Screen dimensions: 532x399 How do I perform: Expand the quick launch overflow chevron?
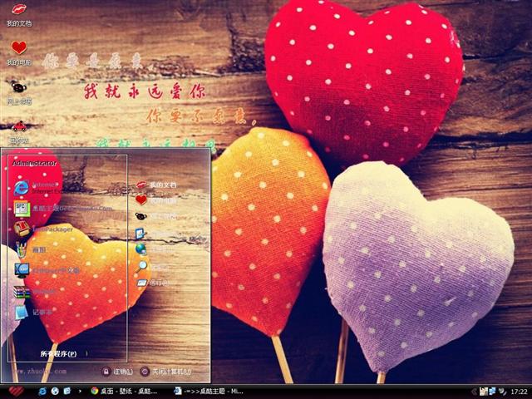[80, 392]
